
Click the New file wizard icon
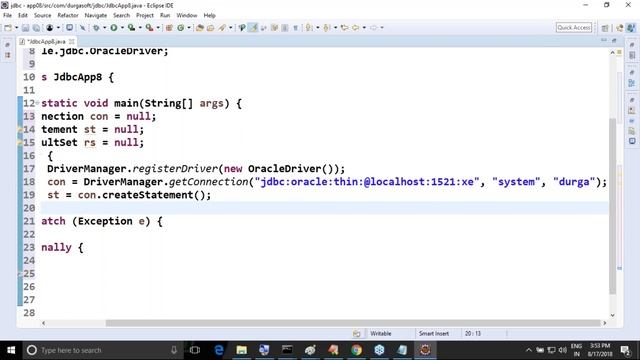(x=8, y=28)
